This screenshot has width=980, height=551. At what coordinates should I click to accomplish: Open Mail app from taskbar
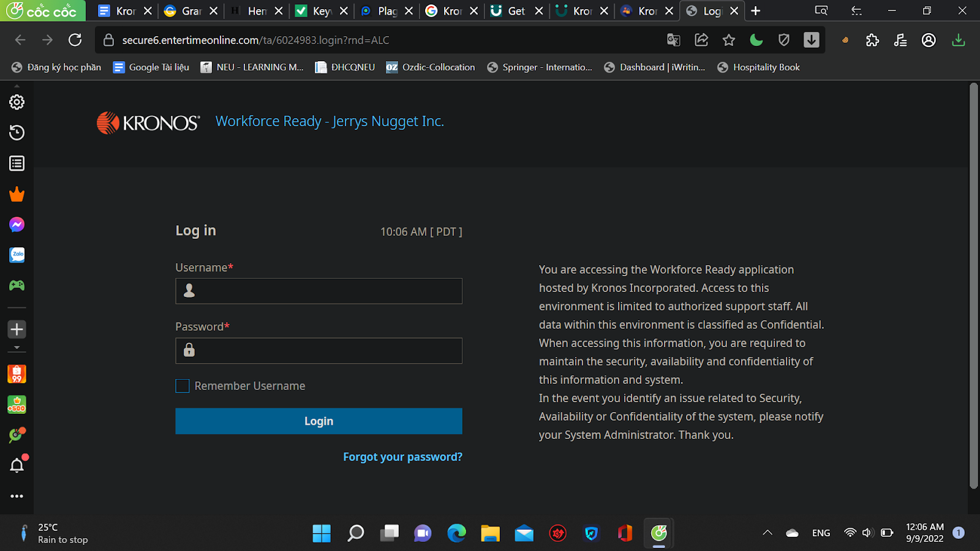point(524,533)
